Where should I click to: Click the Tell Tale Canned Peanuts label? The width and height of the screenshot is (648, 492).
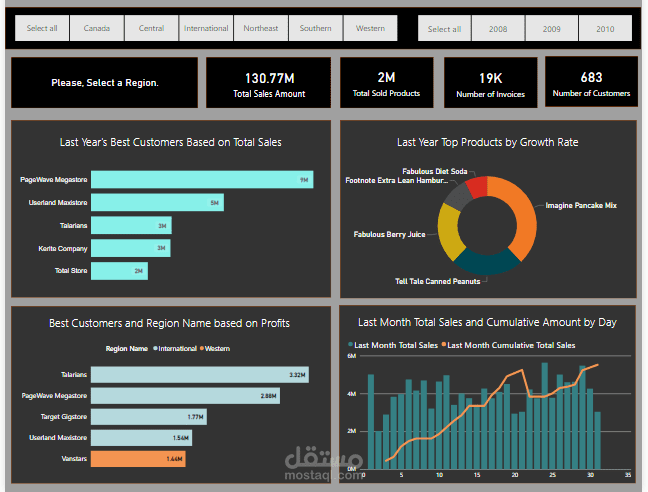(x=438, y=281)
